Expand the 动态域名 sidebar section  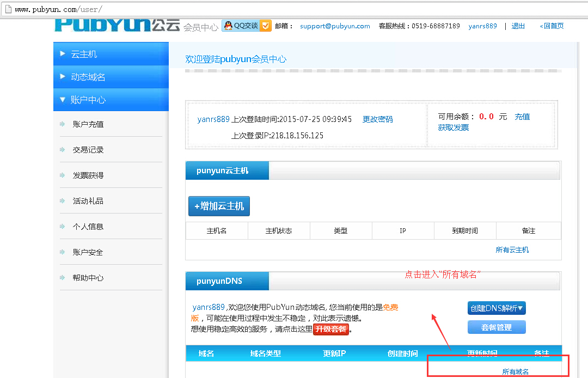111,77
